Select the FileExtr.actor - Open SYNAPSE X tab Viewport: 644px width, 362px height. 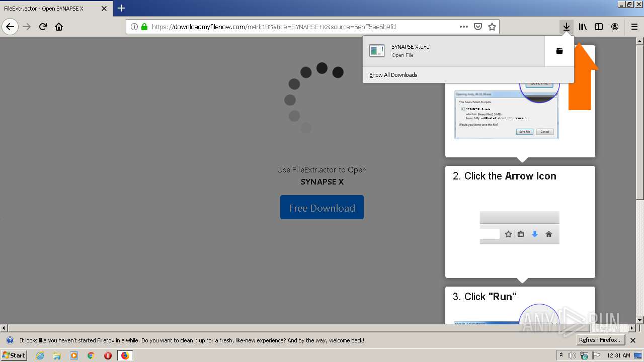[x=56, y=9]
